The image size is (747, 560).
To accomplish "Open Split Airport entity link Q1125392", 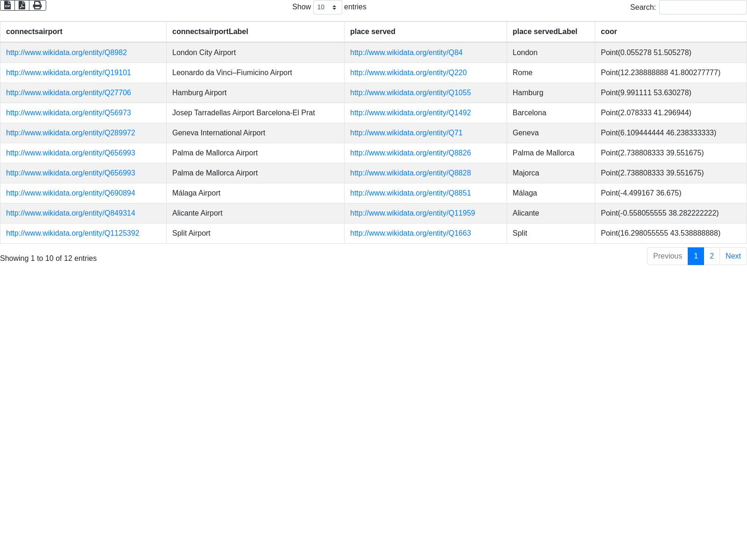I will (72, 233).
